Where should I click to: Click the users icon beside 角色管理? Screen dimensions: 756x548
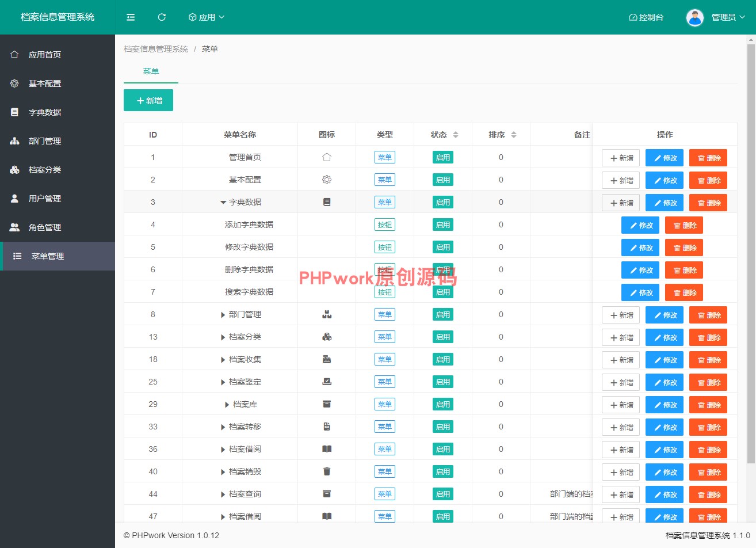[x=14, y=227]
